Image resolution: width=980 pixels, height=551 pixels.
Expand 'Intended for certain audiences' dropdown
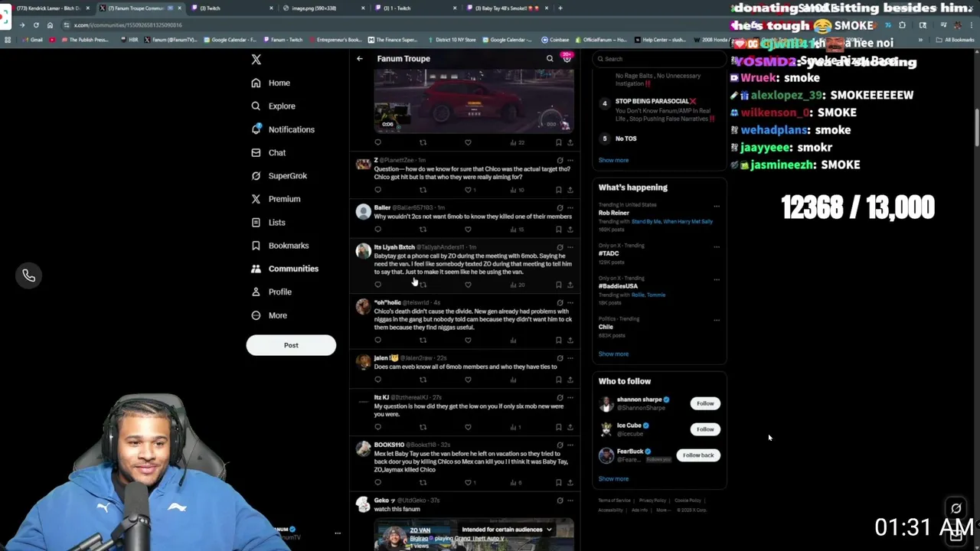(507, 530)
